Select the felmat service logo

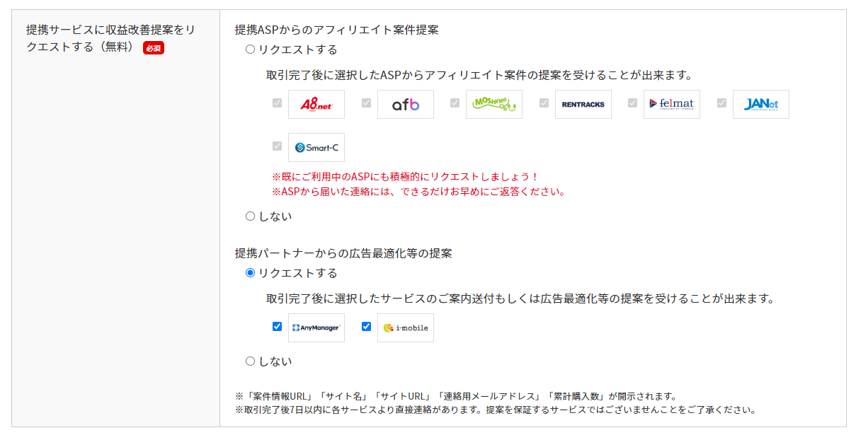[x=671, y=104]
